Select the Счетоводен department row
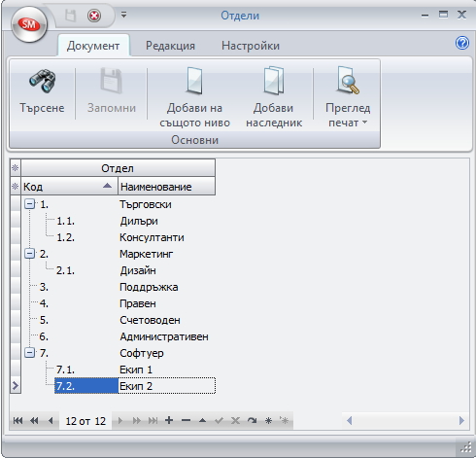476x458 pixels. 119,320
